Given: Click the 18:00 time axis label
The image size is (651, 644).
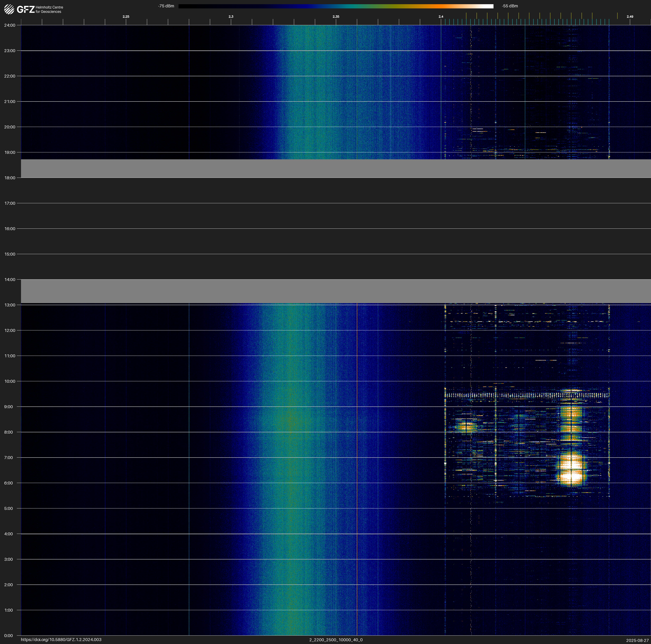Looking at the screenshot, I should pos(10,178).
